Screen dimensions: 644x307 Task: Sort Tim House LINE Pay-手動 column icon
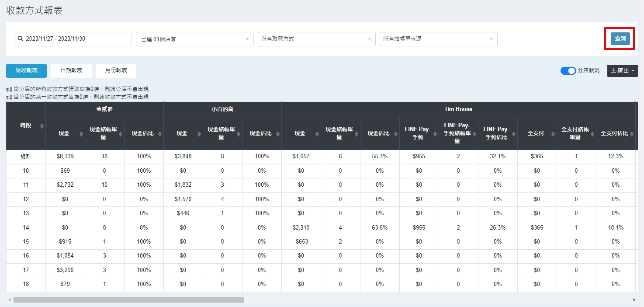point(435,134)
